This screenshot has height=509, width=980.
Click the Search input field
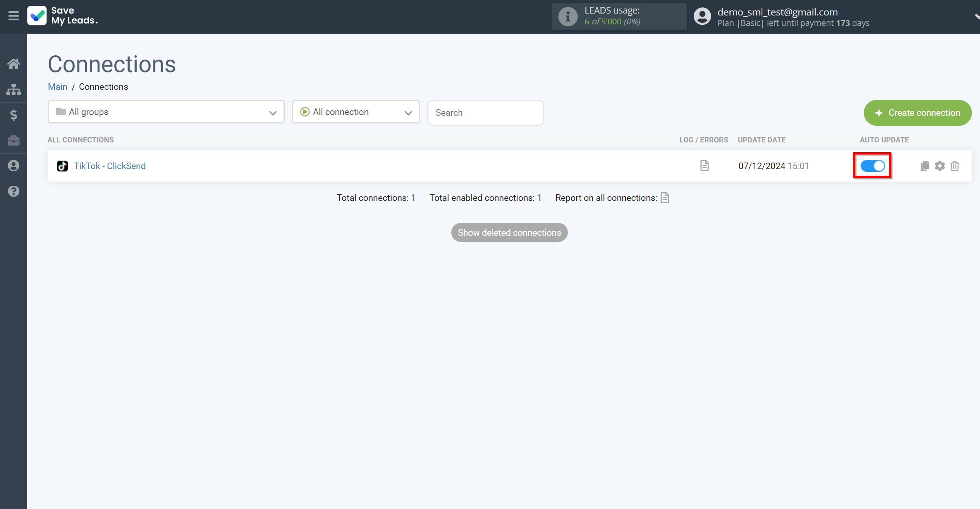pyautogui.click(x=485, y=112)
